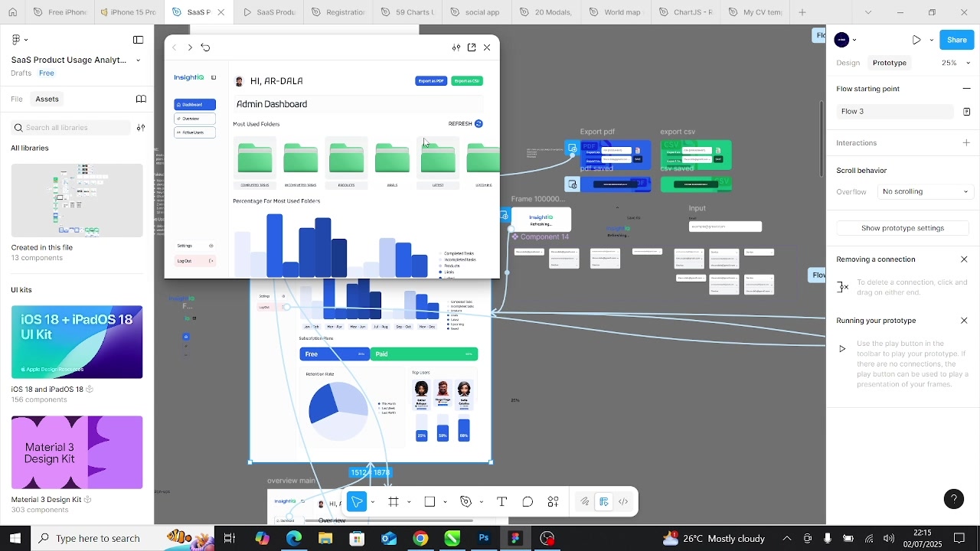Open preview options sliders icon

(x=456, y=47)
